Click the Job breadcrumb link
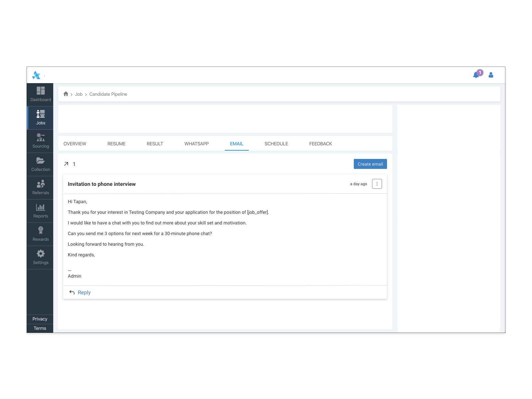Viewport: 532px width, 399px height. click(78, 94)
